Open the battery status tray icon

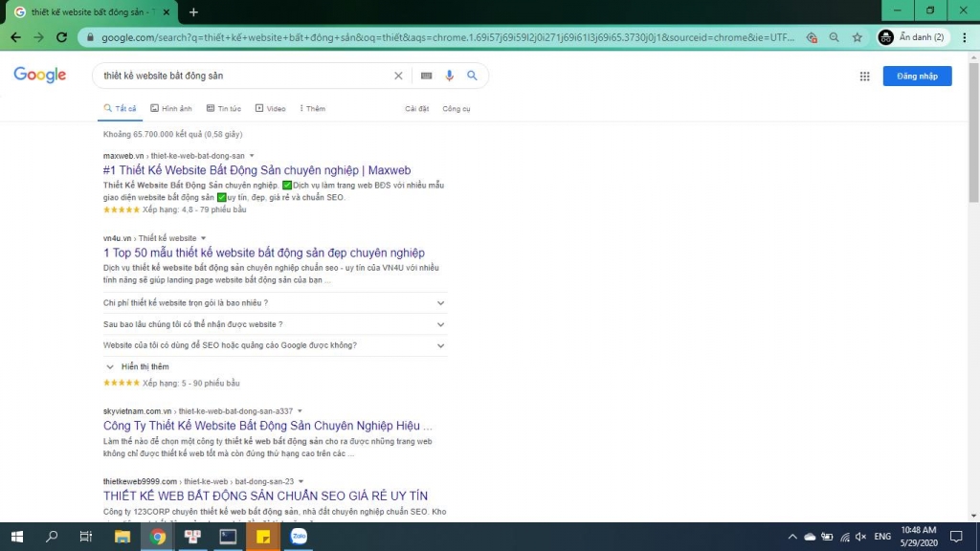[x=827, y=537]
